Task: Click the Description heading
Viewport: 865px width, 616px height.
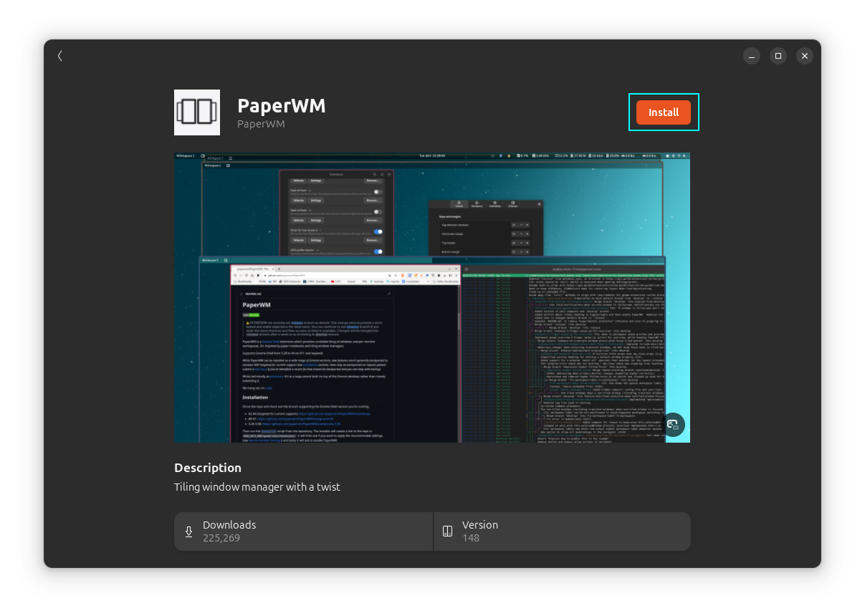Action: tap(208, 468)
